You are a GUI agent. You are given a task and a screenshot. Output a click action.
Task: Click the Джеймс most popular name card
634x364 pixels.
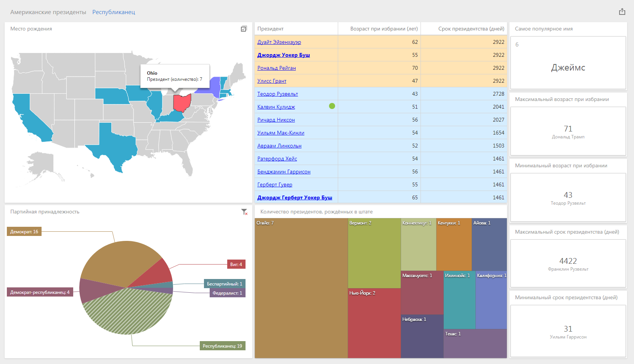point(568,63)
